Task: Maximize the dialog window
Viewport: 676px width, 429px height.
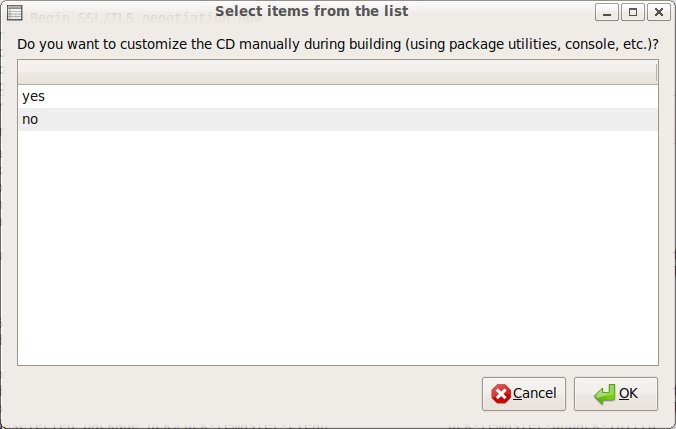Action: (x=632, y=12)
